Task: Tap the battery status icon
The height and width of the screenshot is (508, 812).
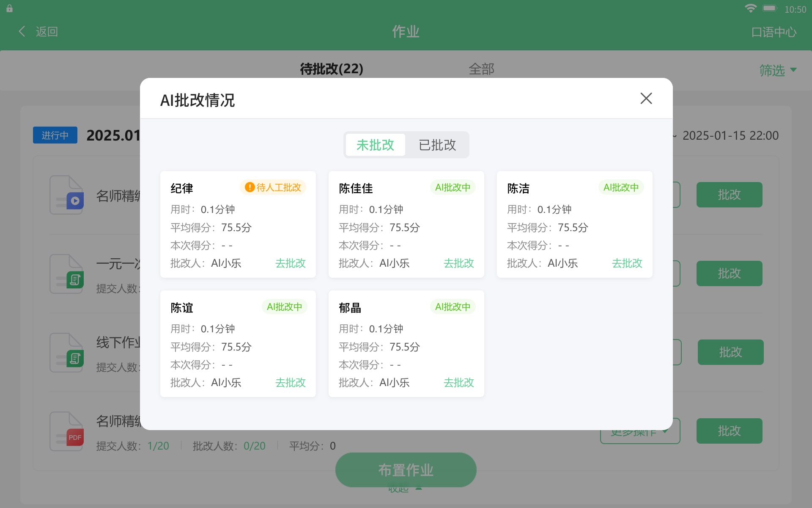Action: [x=770, y=8]
